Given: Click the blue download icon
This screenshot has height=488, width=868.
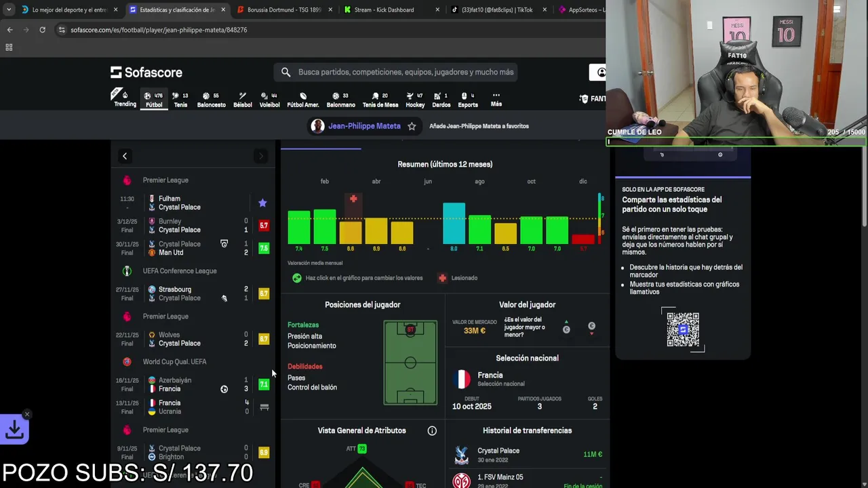Looking at the screenshot, I should 14,430.
